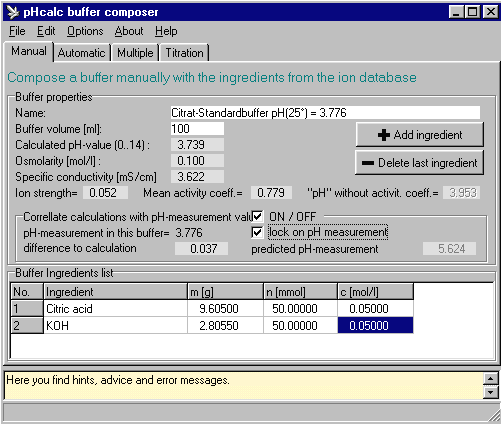The height and width of the screenshot is (424, 501).
Task: Open the Options menu
Action: click(x=85, y=31)
